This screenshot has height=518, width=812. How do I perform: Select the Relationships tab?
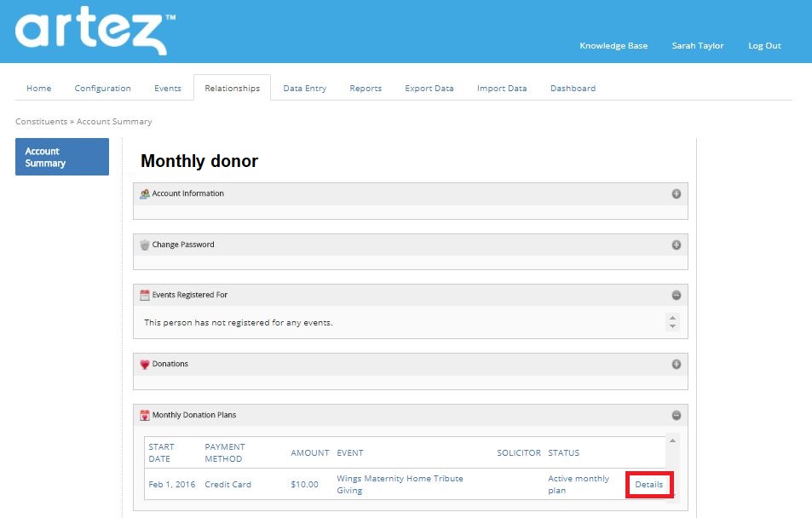pos(232,88)
